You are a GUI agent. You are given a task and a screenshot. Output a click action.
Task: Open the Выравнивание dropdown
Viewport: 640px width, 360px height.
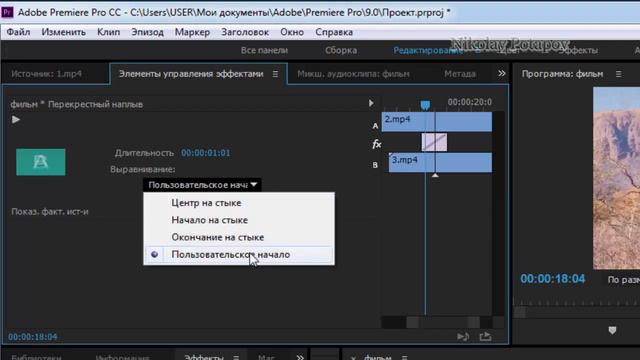(x=202, y=185)
